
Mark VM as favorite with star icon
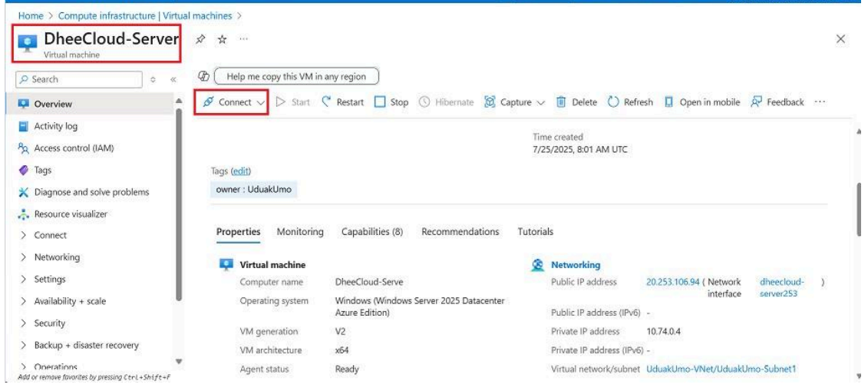[x=221, y=38]
